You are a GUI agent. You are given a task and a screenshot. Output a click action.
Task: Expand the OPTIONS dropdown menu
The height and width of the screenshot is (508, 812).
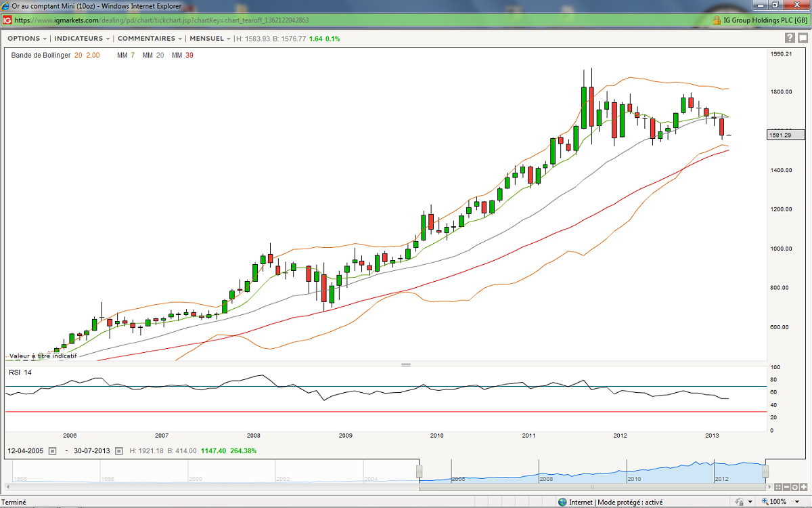(x=27, y=39)
